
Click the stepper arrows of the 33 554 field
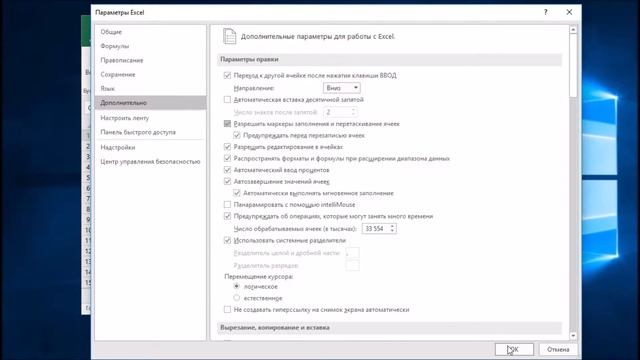pos(392,229)
